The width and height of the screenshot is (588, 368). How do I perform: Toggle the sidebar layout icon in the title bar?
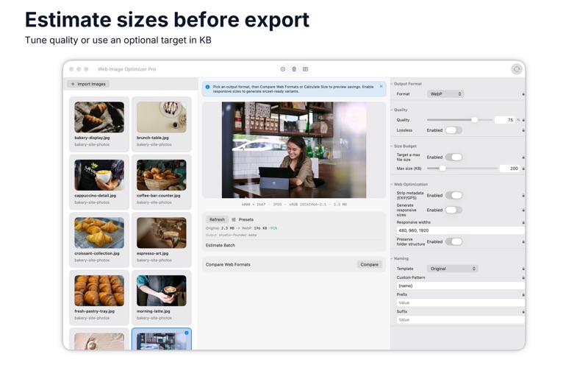pos(306,69)
